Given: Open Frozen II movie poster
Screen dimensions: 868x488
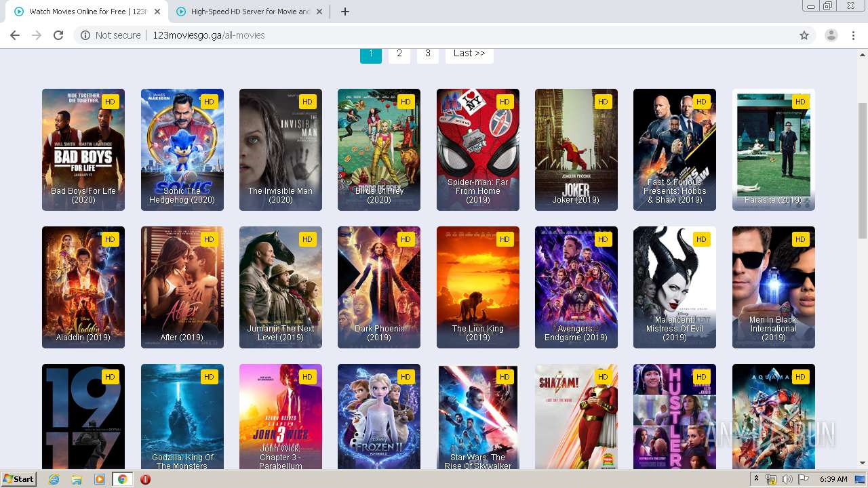Looking at the screenshot, I should pos(379,417).
